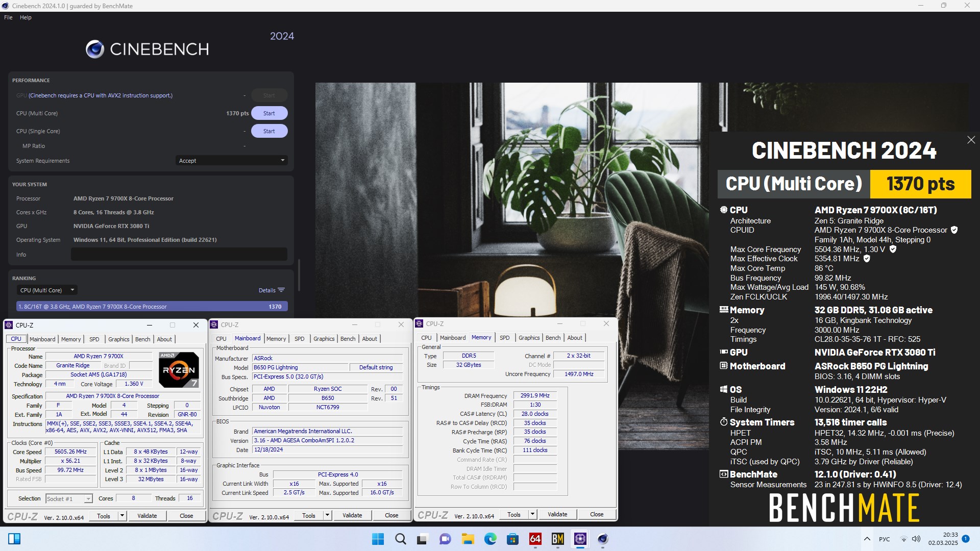Switch to Mainboard tab in first CPU-Z window

pyautogui.click(x=42, y=339)
